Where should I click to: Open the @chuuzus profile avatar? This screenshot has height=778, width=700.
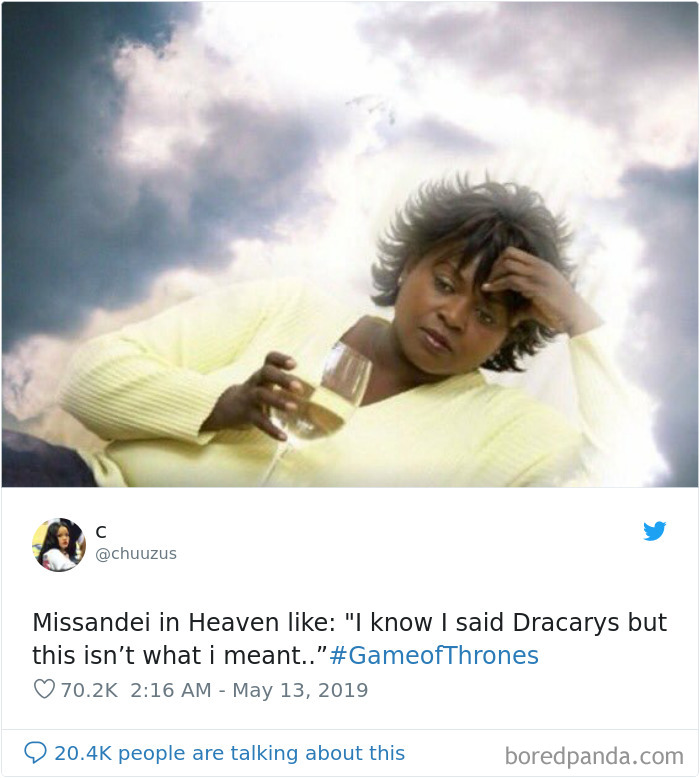click(59, 544)
